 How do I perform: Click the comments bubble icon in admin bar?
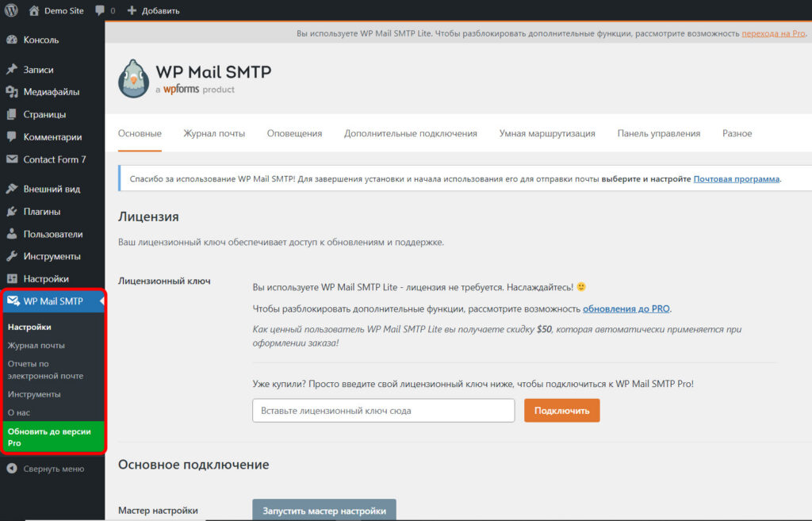(100, 10)
